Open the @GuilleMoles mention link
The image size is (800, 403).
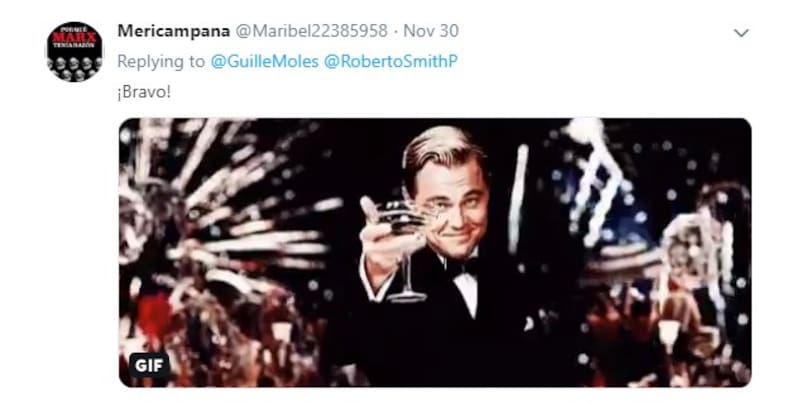264,61
